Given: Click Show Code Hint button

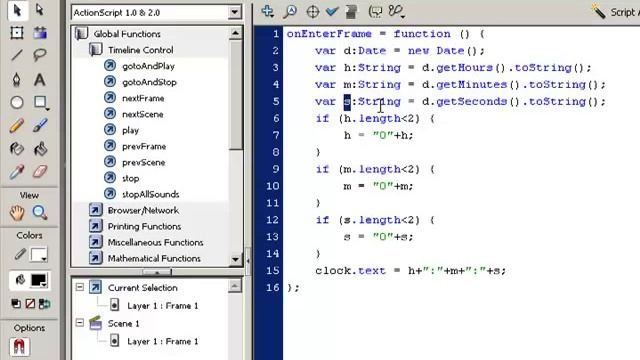Looking at the screenshot, I should pyautogui.click(x=375, y=11).
